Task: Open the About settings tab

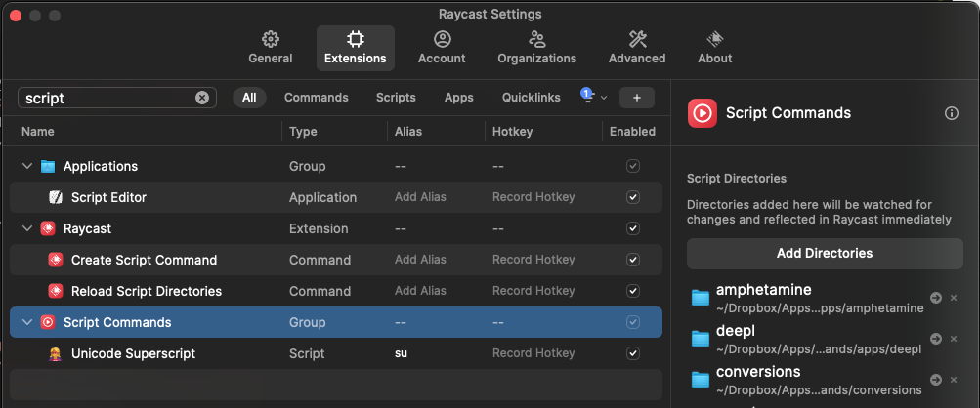Action: pos(715,47)
